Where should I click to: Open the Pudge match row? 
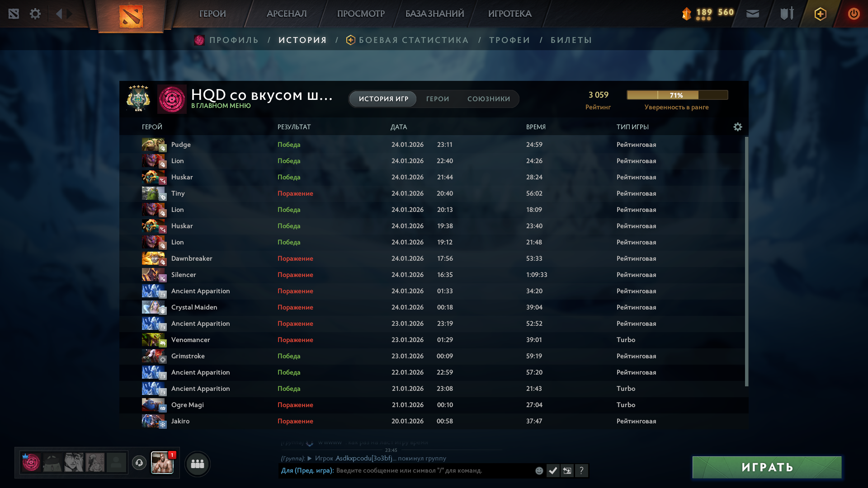pyautogui.click(x=407, y=145)
